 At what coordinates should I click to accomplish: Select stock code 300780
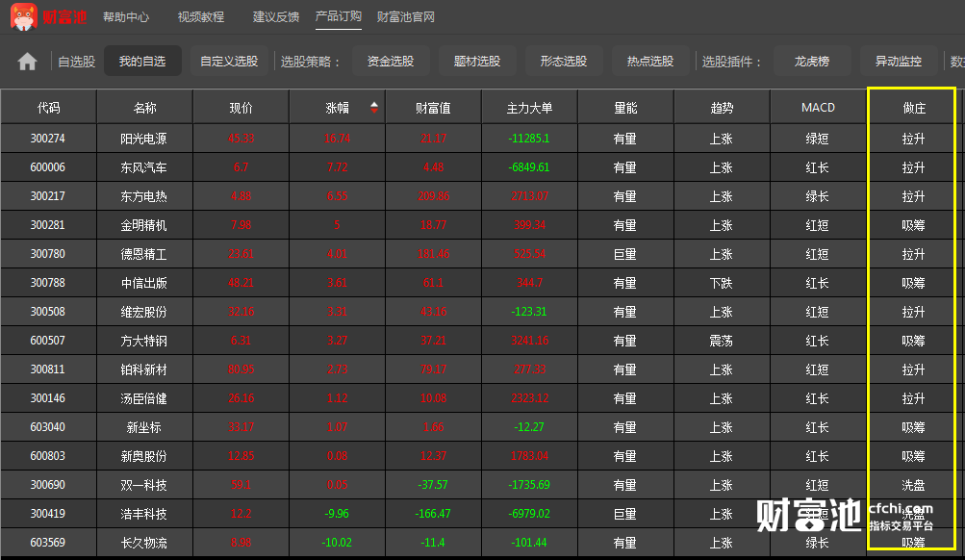(x=47, y=254)
